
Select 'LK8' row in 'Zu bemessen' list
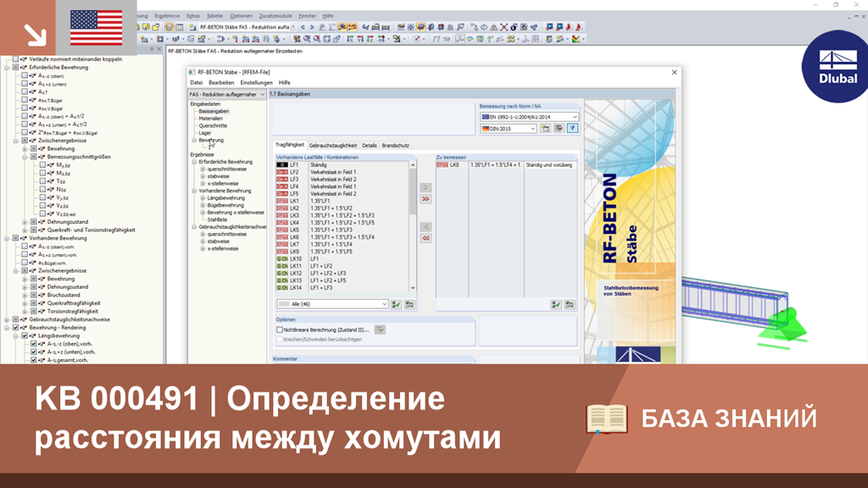[506, 165]
